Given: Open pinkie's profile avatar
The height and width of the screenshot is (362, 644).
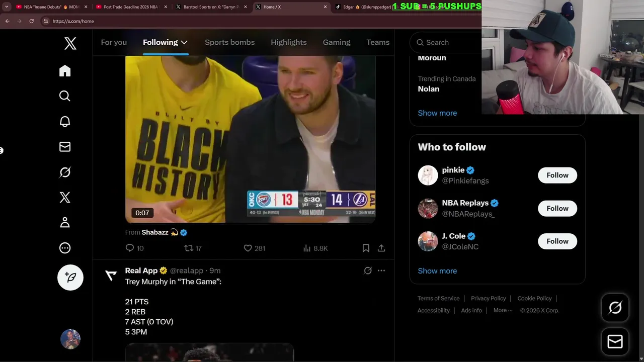Looking at the screenshot, I should coord(428,175).
